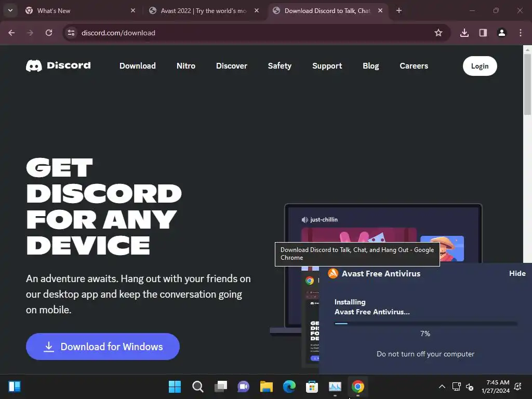Open a new browser tab

click(x=399, y=10)
